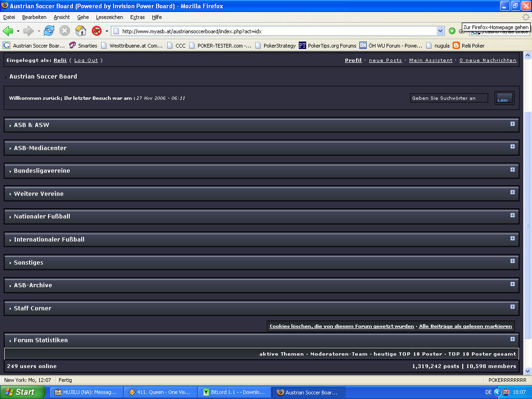The image size is (532, 399).
Task: Click the green Back arrow in Firefox
Action: pyautogui.click(x=8, y=31)
